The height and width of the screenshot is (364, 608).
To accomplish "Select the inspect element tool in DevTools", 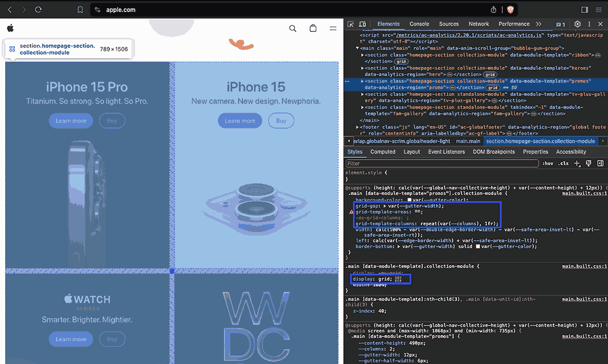I will coord(351,24).
